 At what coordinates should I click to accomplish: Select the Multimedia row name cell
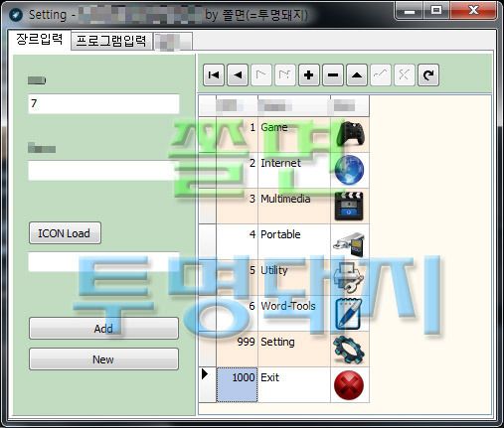tap(294, 207)
